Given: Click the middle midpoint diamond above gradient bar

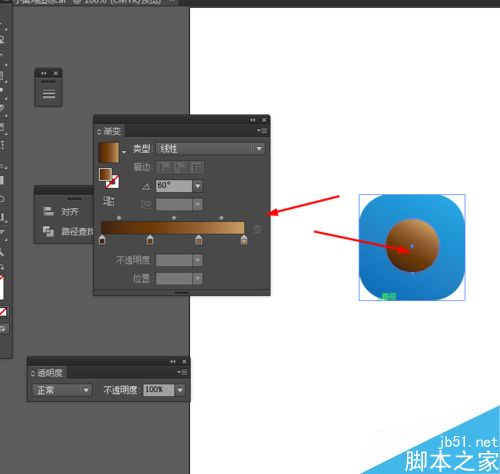Looking at the screenshot, I should (174, 218).
